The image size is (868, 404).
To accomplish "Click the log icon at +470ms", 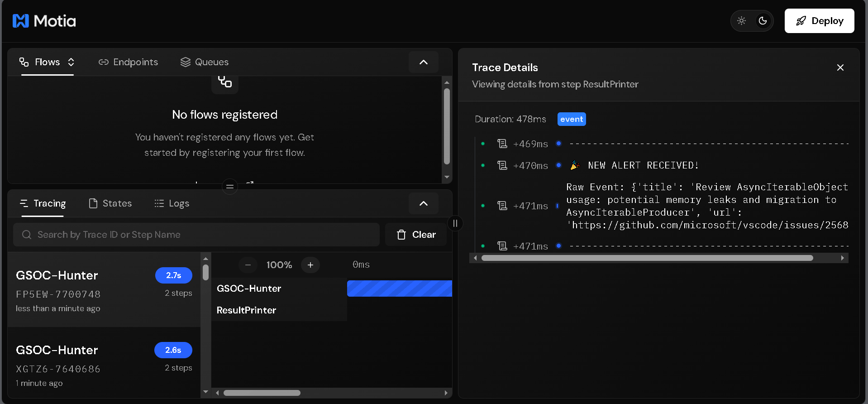I will [x=502, y=165].
